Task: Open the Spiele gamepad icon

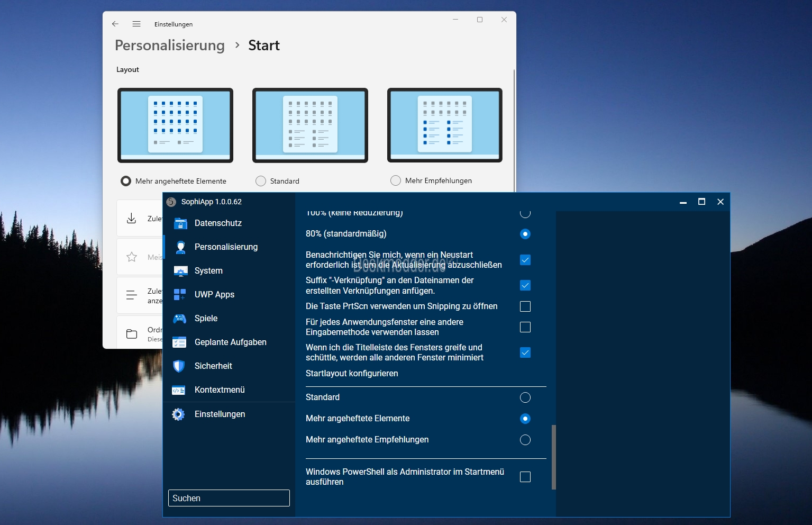Action: point(180,319)
